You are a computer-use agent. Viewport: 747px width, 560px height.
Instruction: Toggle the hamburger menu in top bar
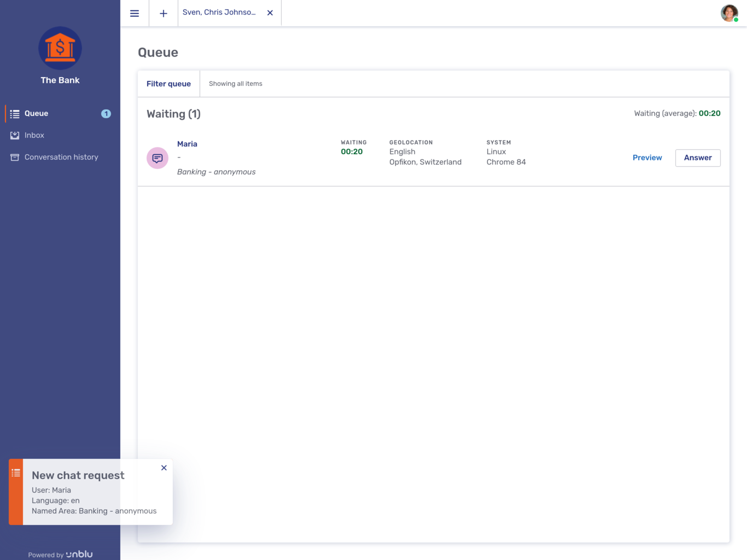pos(135,13)
